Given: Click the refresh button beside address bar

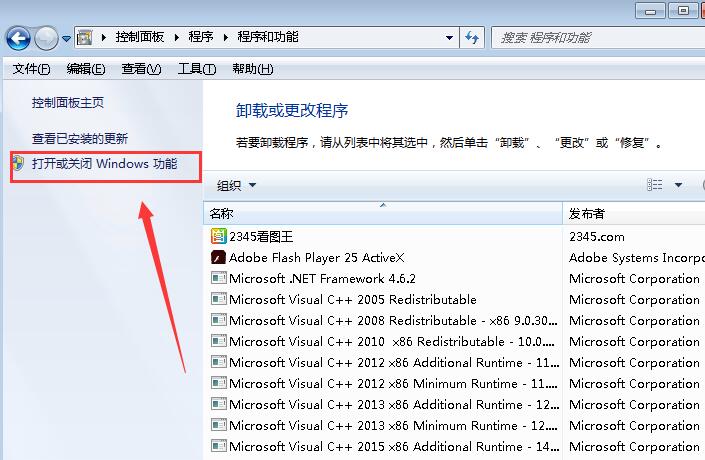Looking at the screenshot, I should (x=473, y=38).
